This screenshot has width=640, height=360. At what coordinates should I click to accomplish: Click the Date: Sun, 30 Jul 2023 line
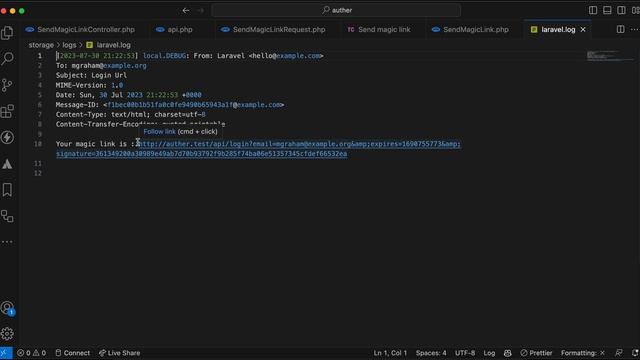click(129, 95)
